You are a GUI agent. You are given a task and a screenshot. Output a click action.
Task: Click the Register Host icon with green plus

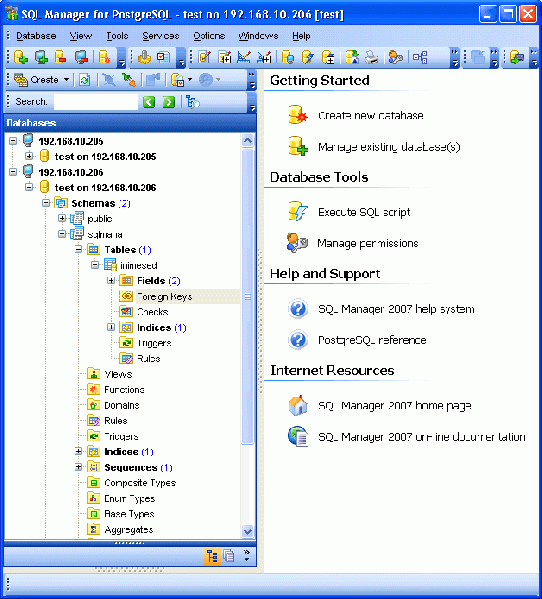[41, 57]
